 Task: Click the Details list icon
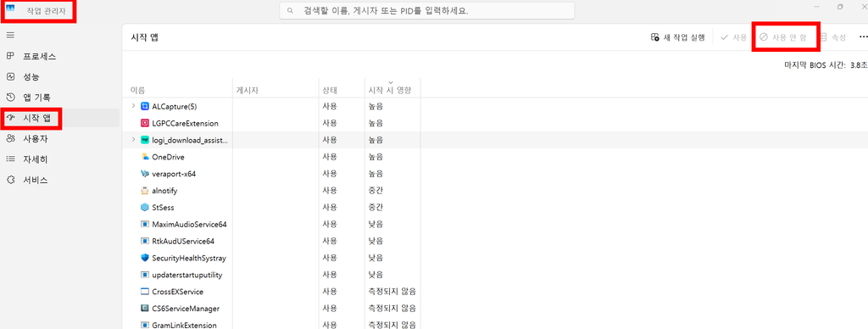[10, 159]
